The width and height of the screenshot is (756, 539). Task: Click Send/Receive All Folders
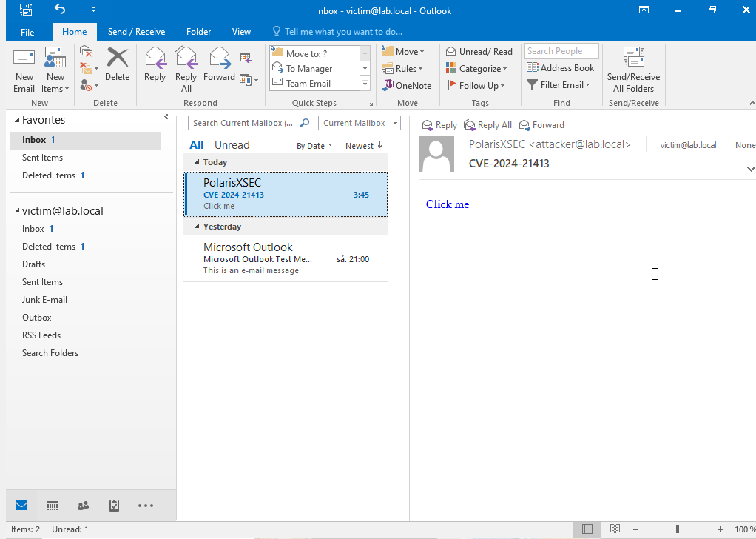pyautogui.click(x=633, y=70)
